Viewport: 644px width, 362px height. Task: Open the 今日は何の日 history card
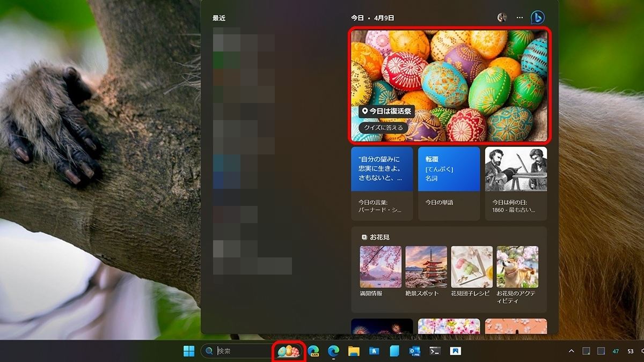tap(516, 182)
